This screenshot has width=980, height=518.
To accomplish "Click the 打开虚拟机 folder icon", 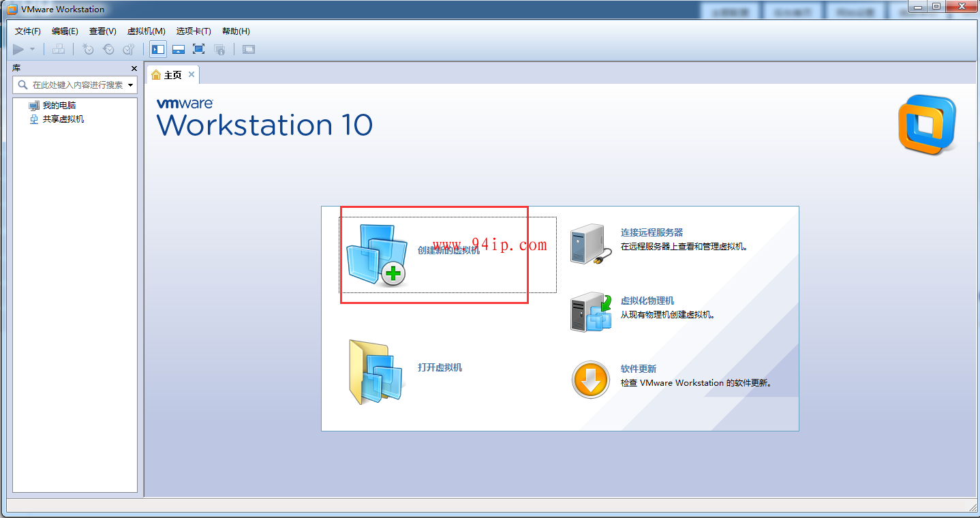I will tap(376, 371).
